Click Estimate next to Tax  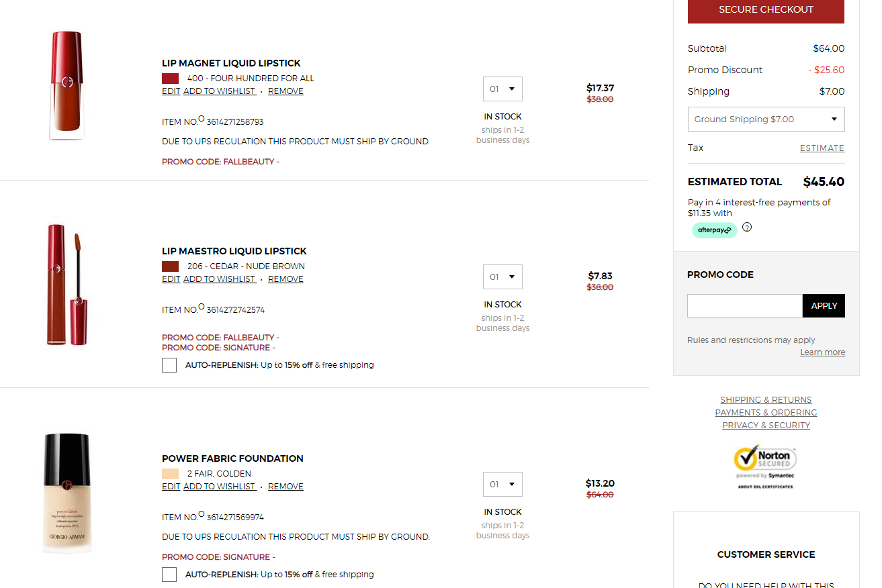click(x=822, y=148)
